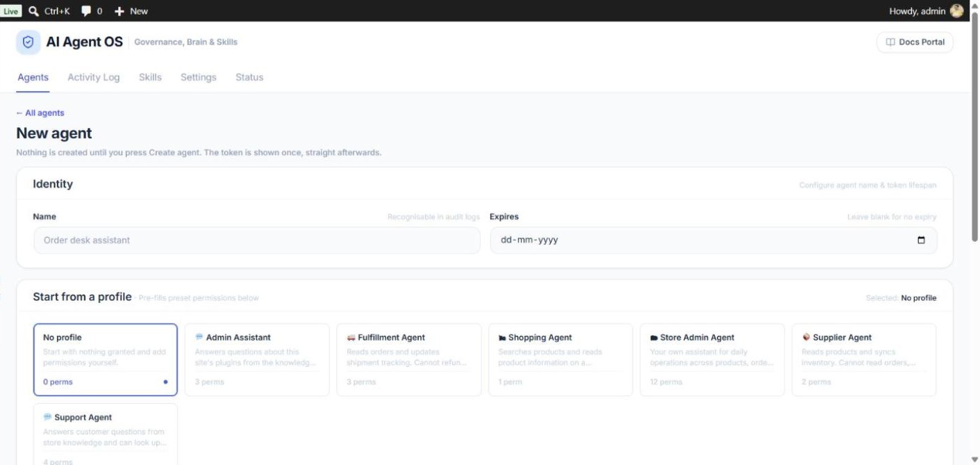Image resolution: width=980 pixels, height=465 pixels.
Task: Click the Supplier Agent box icon
Action: point(806,337)
